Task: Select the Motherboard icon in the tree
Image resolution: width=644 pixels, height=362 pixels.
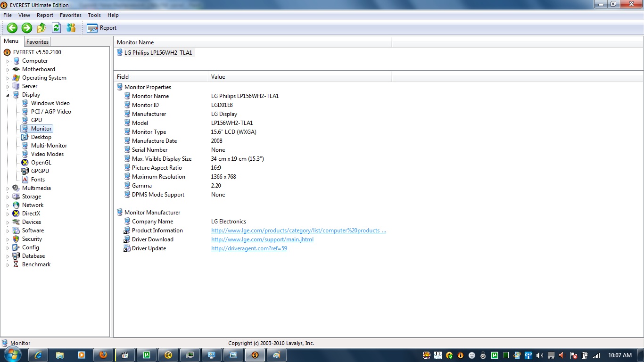Action: tap(17, 69)
